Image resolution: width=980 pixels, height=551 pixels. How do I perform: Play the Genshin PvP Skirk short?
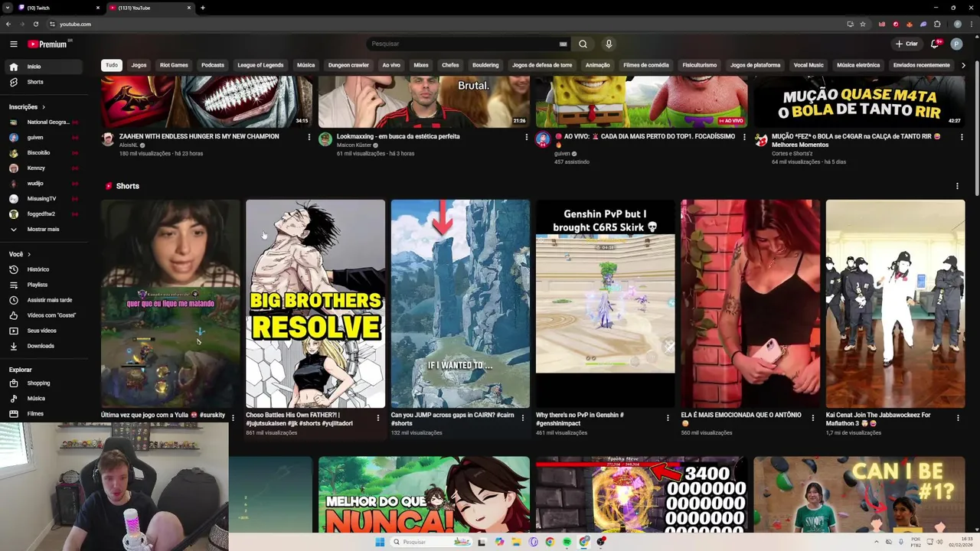[x=605, y=304]
